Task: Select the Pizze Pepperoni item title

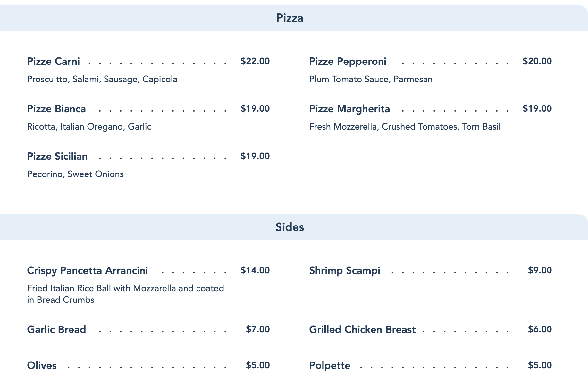Action: pyautogui.click(x=348, y=61)
